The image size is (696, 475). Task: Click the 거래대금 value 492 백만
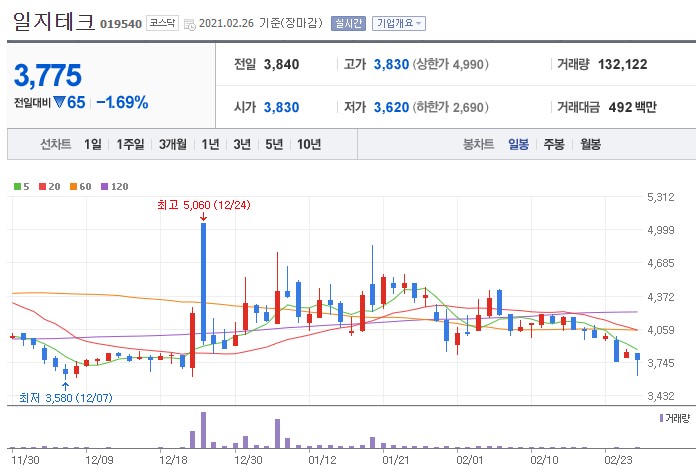pos(633,107)
